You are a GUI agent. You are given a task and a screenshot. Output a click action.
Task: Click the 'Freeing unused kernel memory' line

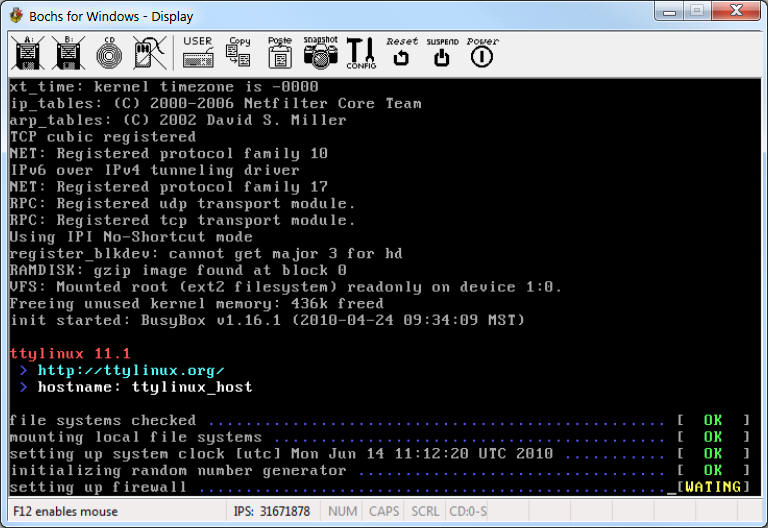pyautogui.click(x=197, y=304)
